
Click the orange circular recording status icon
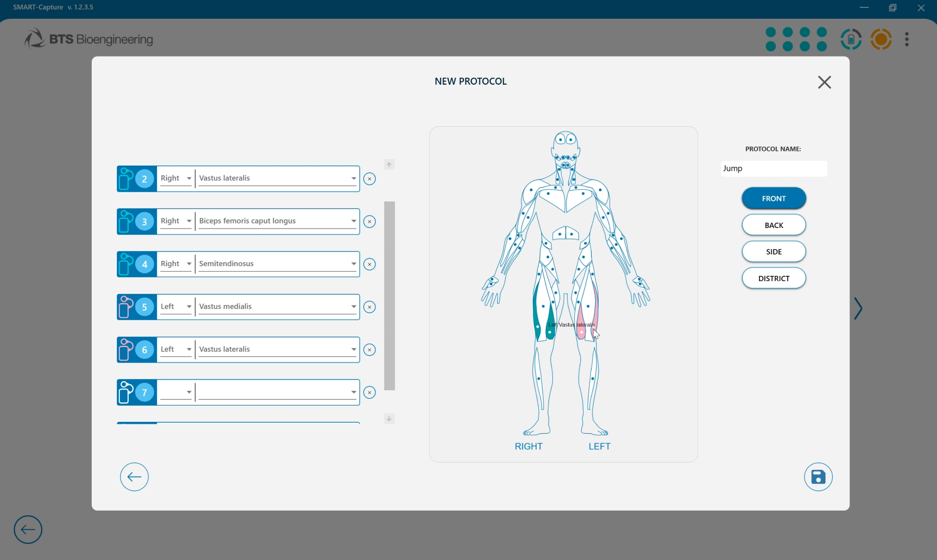[881, 39]
